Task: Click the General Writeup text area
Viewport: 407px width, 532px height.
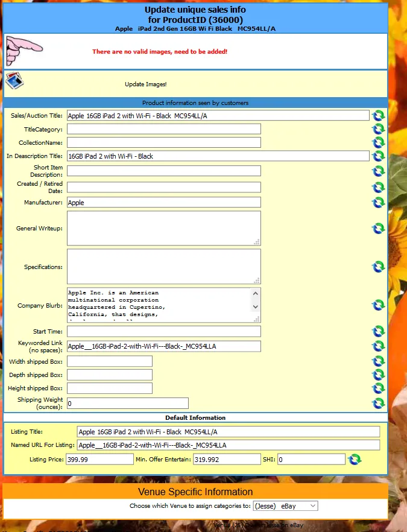Action: [164, 229]
